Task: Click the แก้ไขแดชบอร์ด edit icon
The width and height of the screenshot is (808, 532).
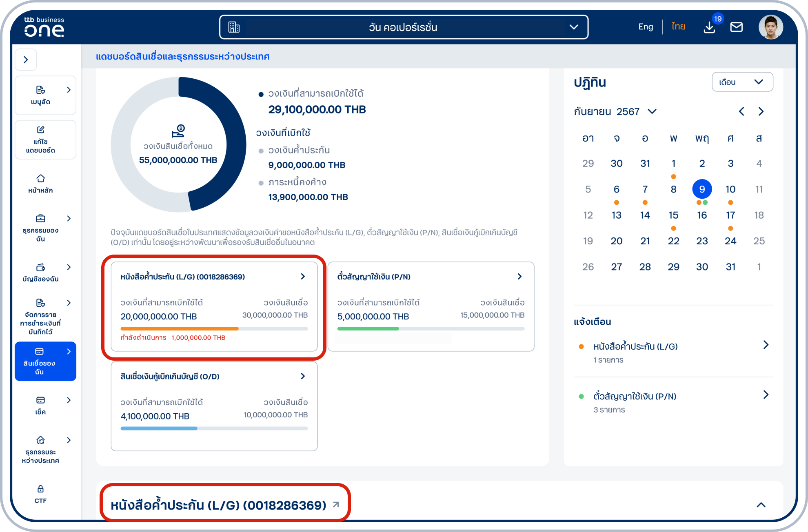Action: (x=40, y=130)
